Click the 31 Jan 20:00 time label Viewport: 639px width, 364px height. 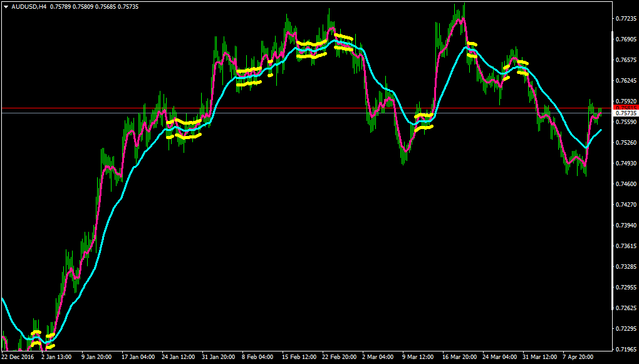pyautogui.click(x=218, y=356)
